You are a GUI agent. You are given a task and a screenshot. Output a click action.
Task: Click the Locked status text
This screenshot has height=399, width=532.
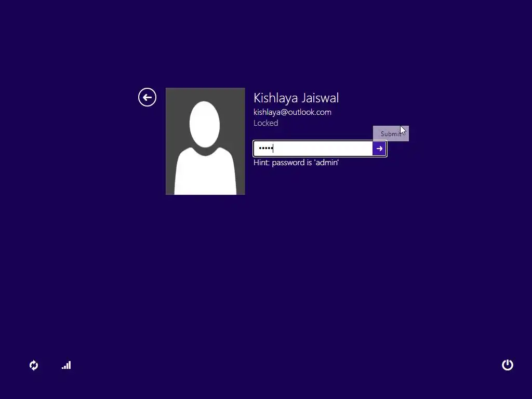tap(265, 123)
